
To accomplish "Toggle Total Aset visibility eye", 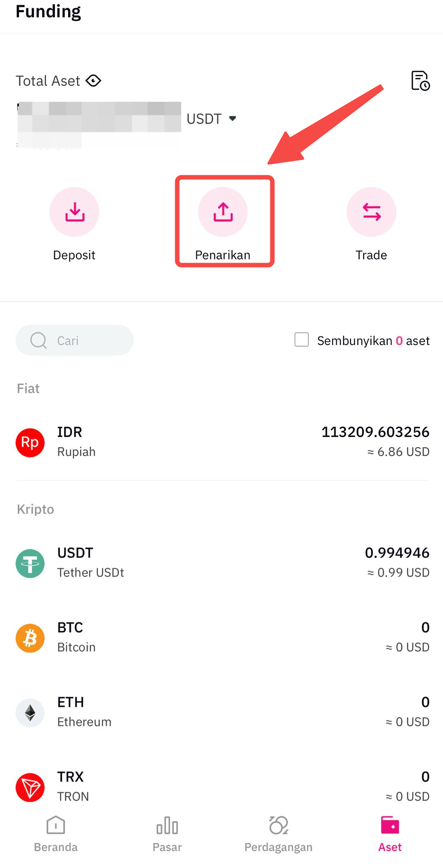I will point(94,81).
